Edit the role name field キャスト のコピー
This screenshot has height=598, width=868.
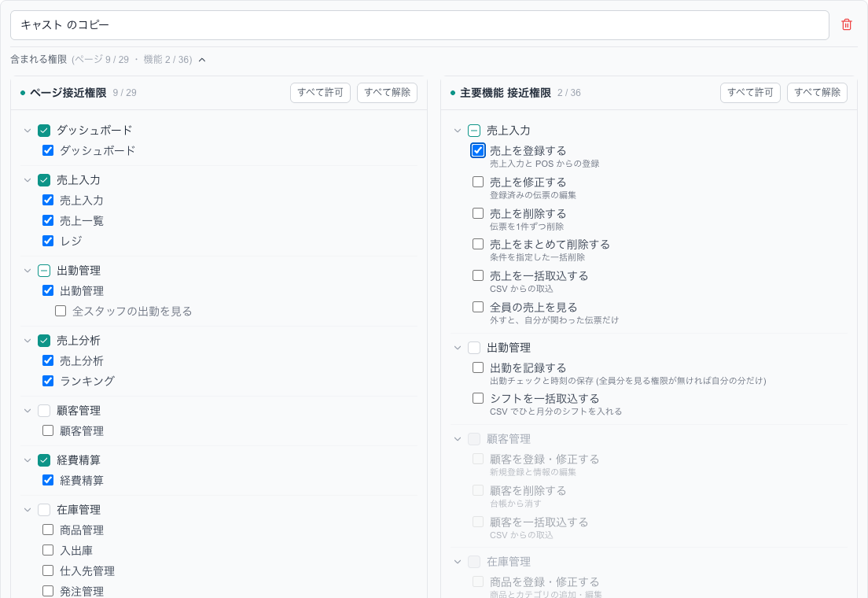420,25
